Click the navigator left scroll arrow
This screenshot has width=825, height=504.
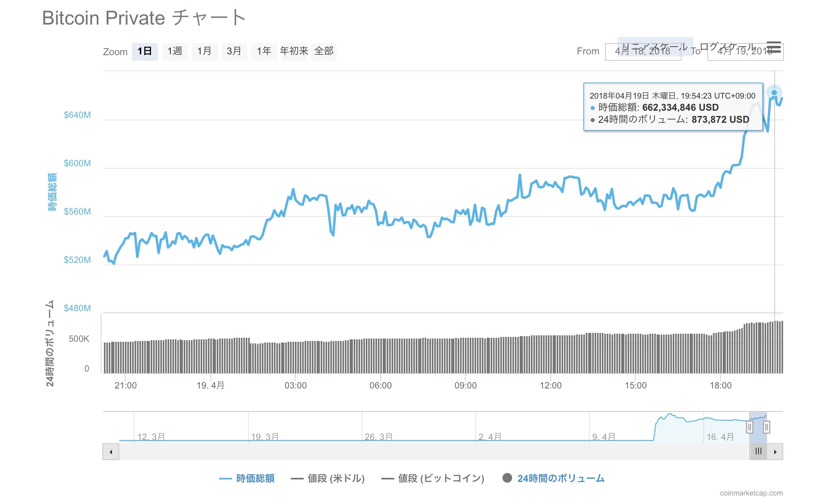[111, 452]
